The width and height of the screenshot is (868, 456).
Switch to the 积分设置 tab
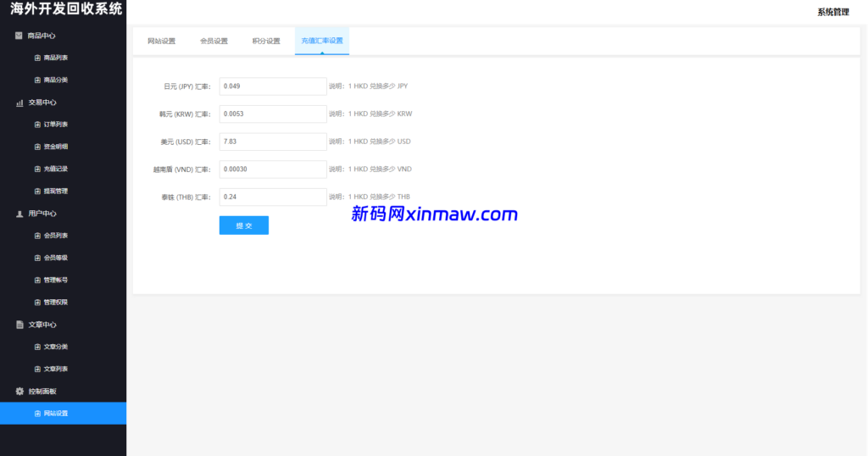[266, 41]
